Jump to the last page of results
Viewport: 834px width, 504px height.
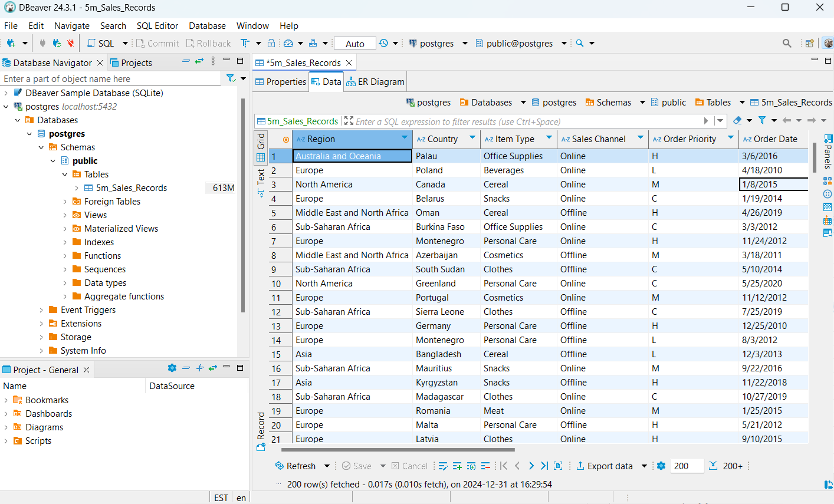[x=544, y=466]
